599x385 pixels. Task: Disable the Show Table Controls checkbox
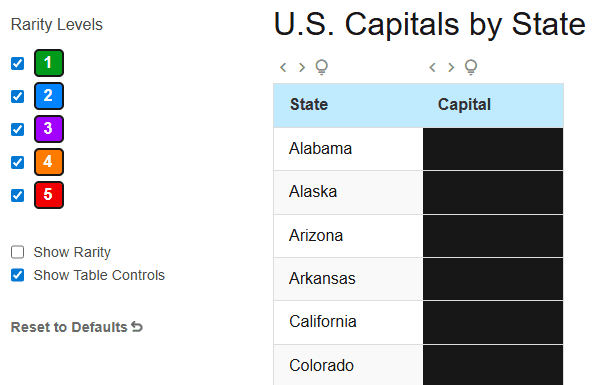click(x=18, y=275)
